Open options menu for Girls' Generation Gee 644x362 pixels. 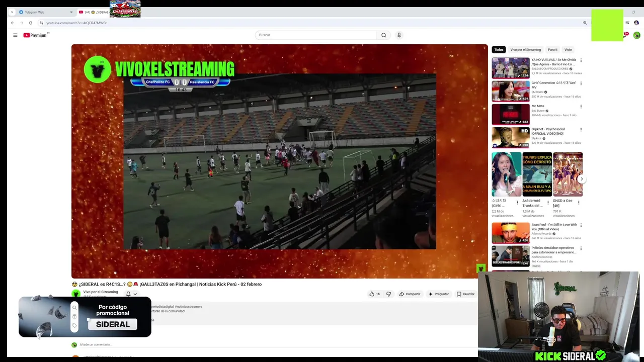[x=581, y=83]
